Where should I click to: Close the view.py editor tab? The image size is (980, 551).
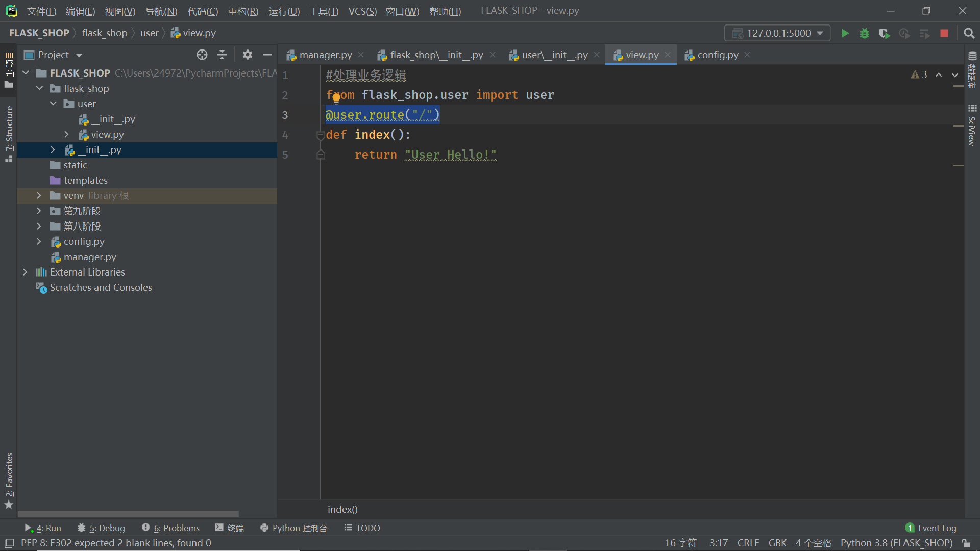click(x=668, y=55)
